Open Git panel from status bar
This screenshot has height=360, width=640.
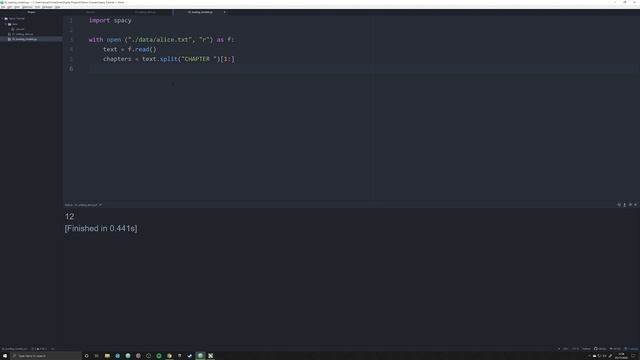615,349
